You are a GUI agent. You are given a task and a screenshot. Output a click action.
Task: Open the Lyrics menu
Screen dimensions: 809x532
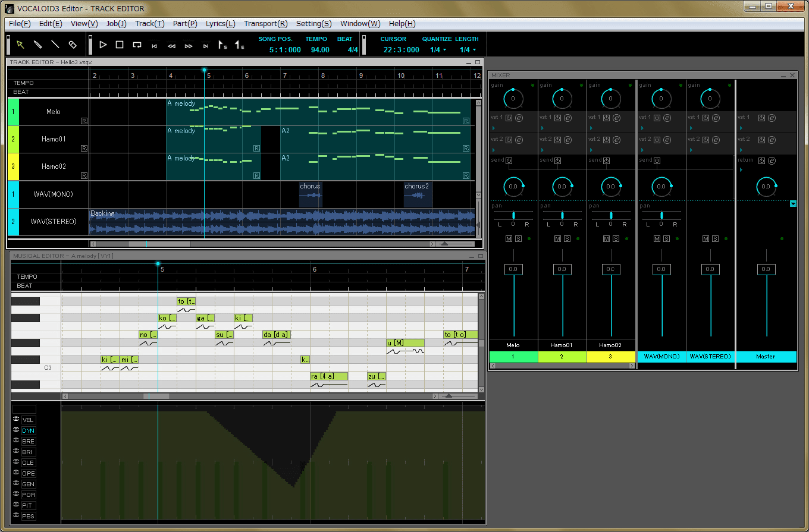tap(221, 24)
